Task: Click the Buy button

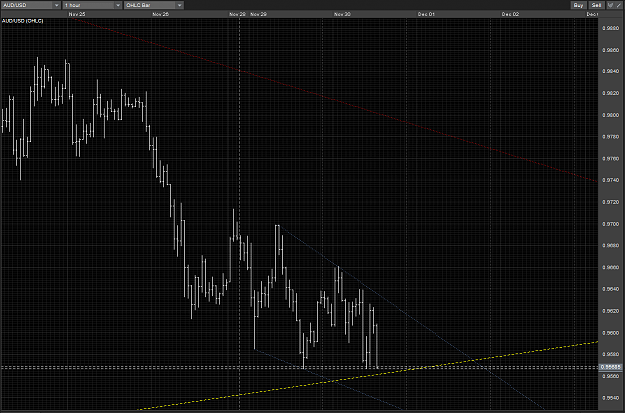Action: point(578,5)
